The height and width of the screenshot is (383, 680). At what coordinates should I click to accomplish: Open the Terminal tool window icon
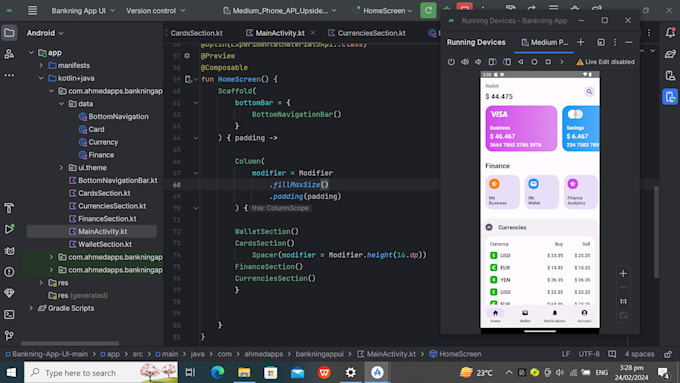tap(9, 314)
